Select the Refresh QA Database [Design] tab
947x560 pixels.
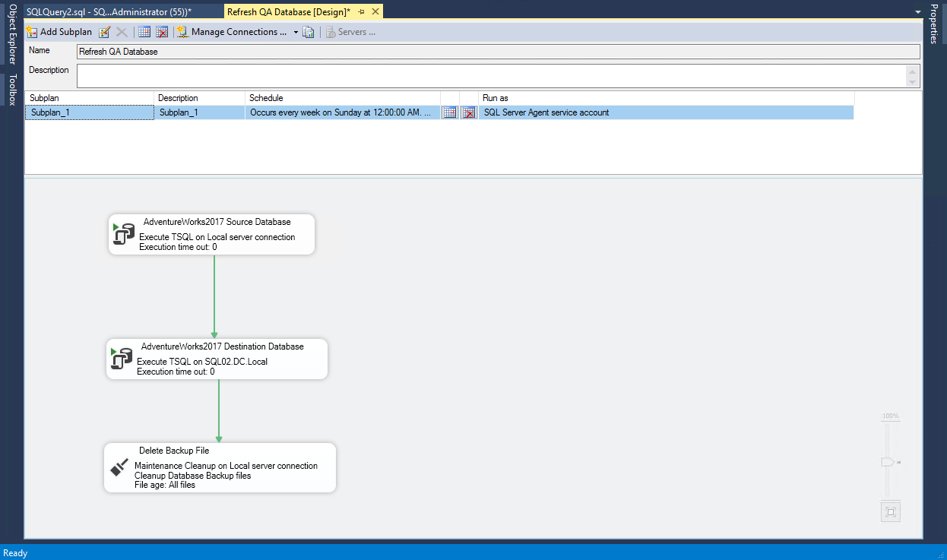pyautogui.click(x=289, y=12)
